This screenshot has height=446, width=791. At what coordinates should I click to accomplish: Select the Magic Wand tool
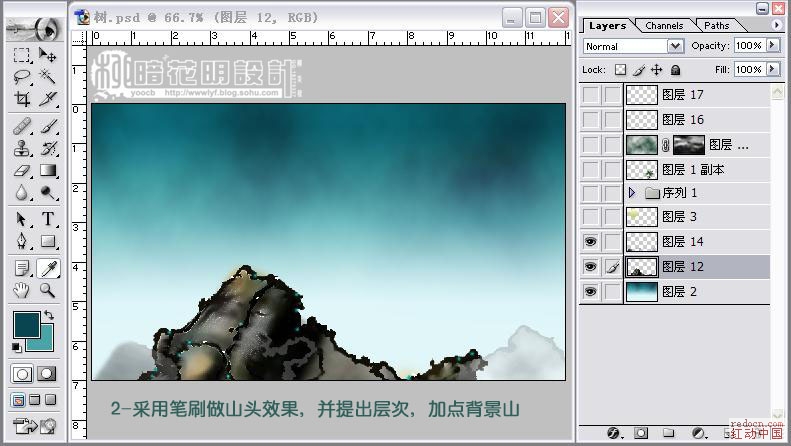pos(47,77)
